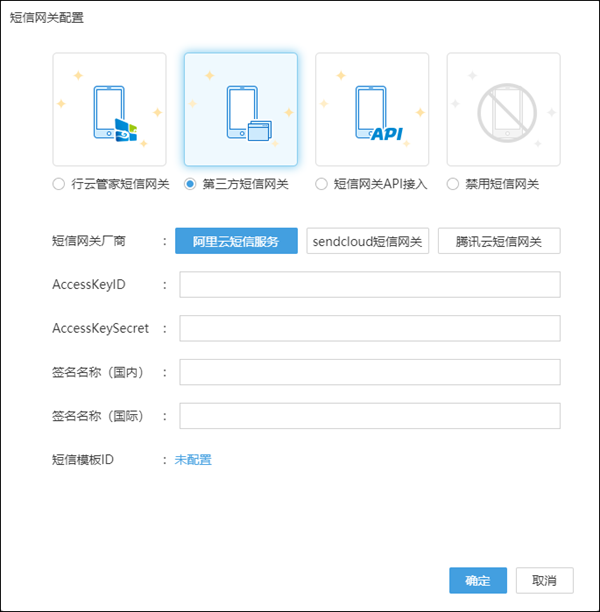Select the 禁用短信网关 radio button
This screenshot has height=612, width=600.
pyautogui.click(x=453, y=184)
